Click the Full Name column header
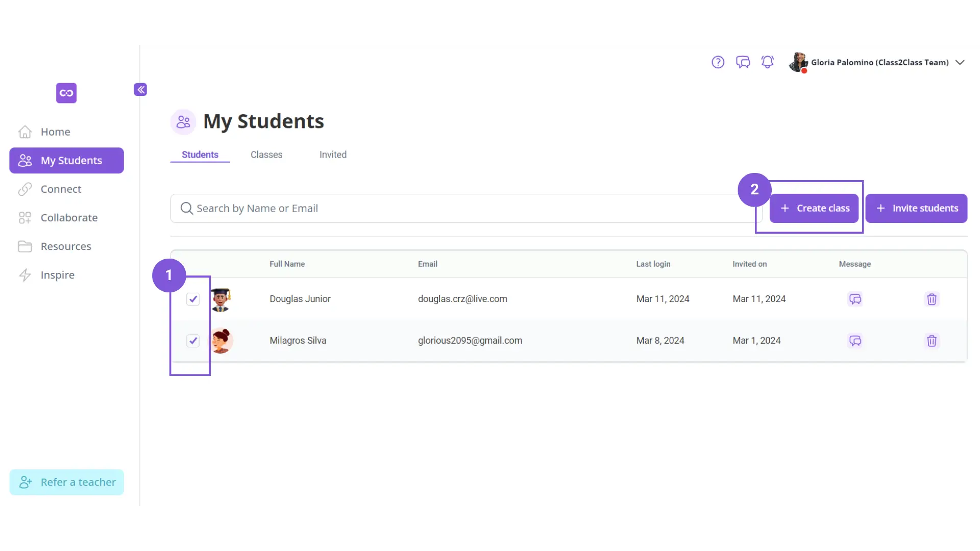Viewport: 980px width, 551px height. [x=287, y=264]
